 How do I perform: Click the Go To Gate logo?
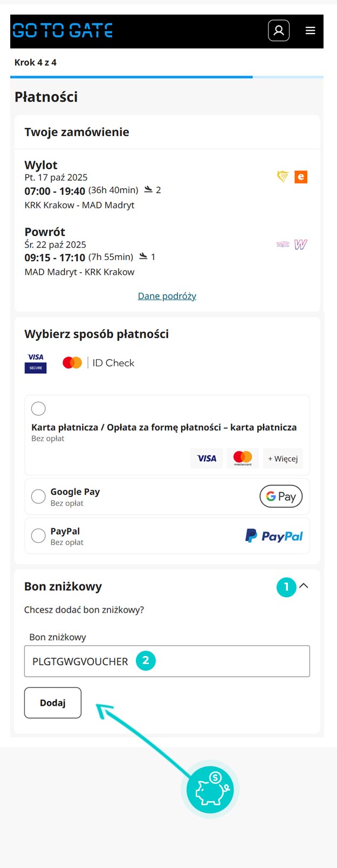click(x=63, y=30)
